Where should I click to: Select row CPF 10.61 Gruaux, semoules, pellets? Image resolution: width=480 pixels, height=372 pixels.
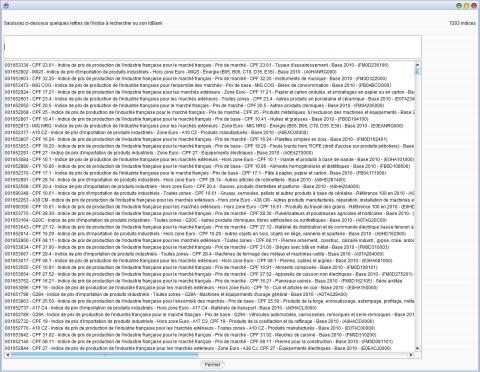[x=209, y=193]
